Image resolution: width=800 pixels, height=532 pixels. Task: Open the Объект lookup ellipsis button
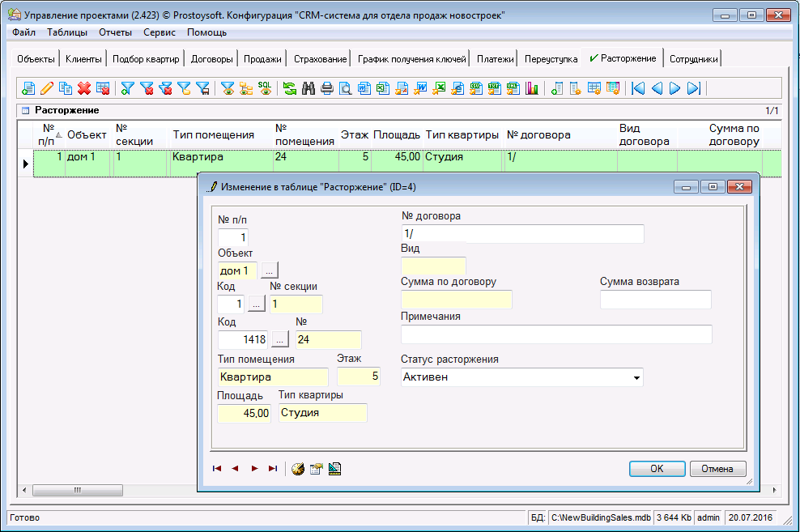(270, 271)
